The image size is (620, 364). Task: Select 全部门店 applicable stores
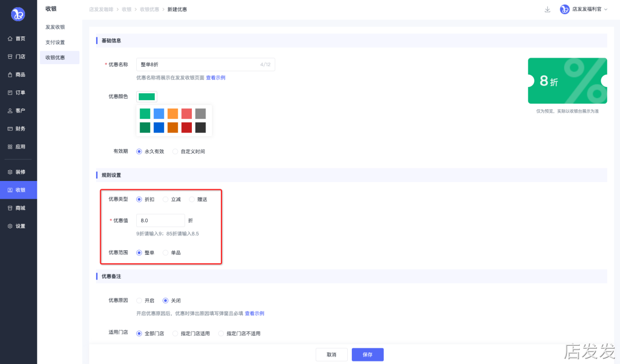tap(139, 334)
